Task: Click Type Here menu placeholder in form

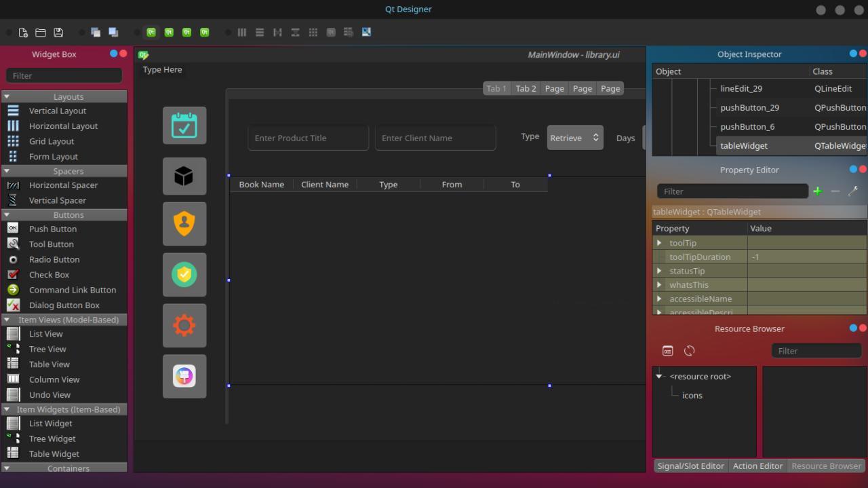Action: click(x=162, y=69)
